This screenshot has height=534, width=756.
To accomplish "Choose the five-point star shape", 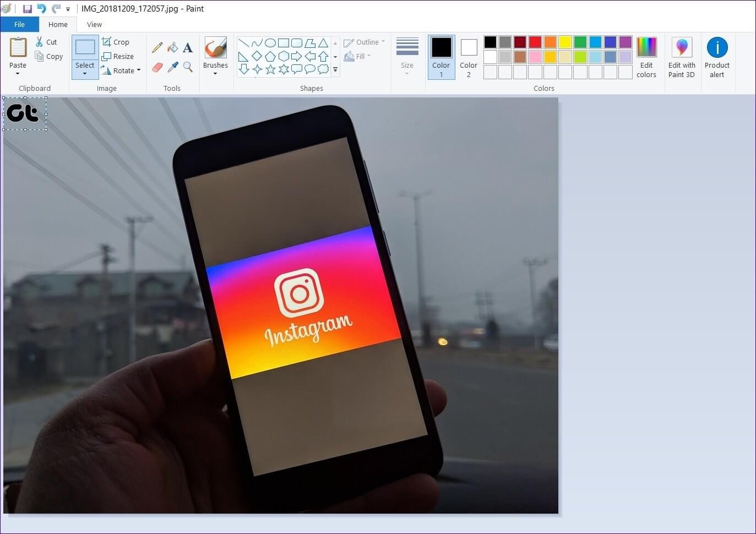I will [270, 69].
